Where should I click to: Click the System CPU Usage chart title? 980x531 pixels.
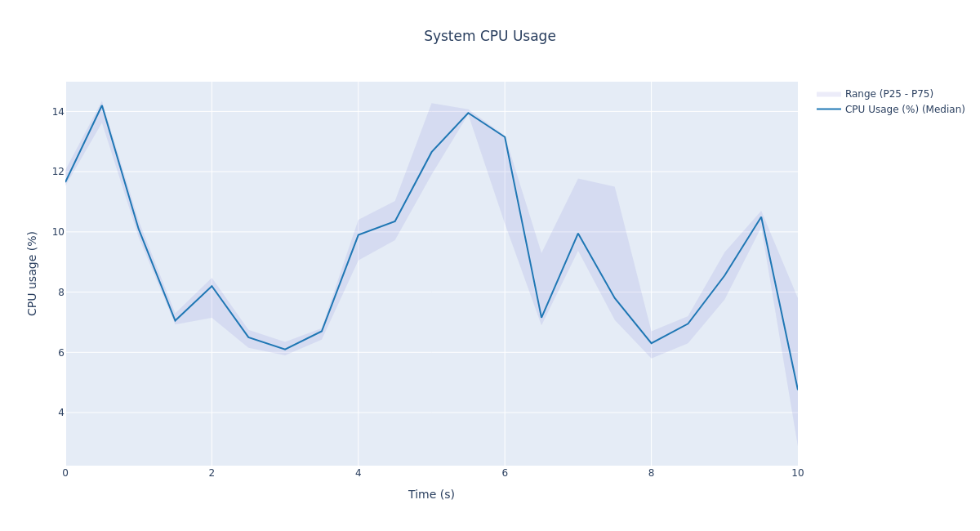point(489,37)
